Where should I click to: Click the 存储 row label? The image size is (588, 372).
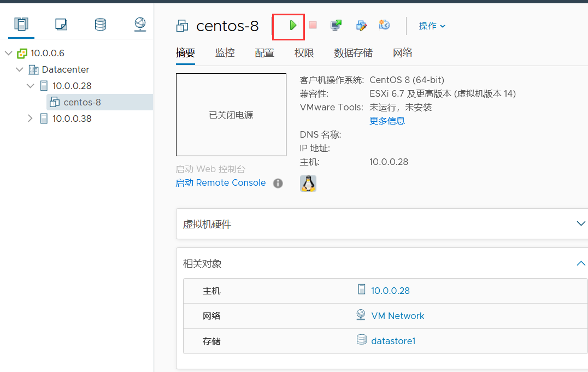click(211, 341)
